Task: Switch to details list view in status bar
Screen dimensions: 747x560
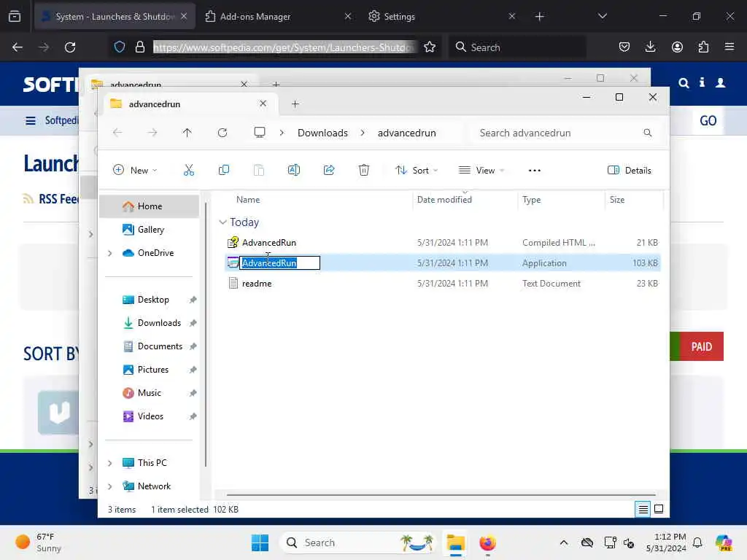Action: 643,509
